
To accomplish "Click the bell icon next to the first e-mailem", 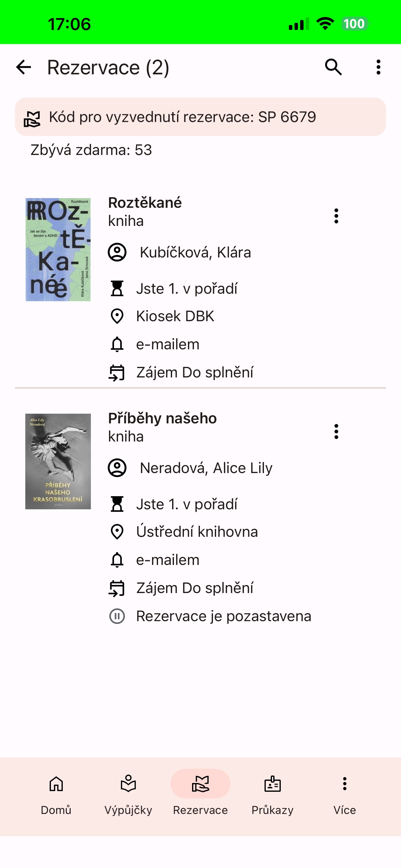I will click(x=117, y=344).
